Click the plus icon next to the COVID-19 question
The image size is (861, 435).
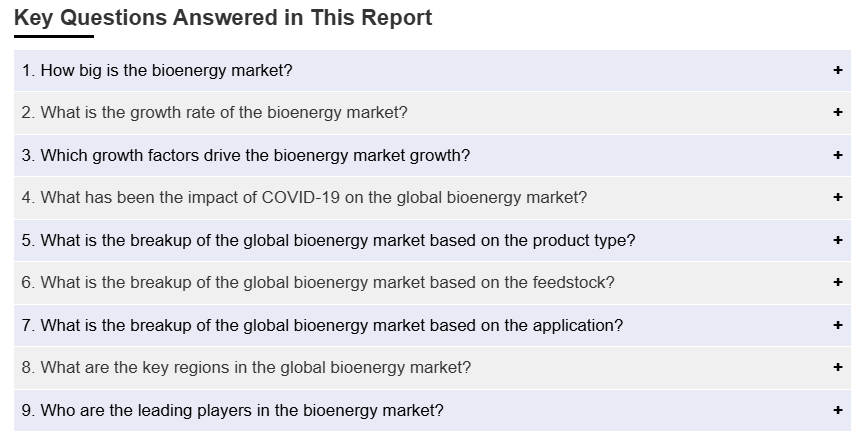click(x=838, y=197)
